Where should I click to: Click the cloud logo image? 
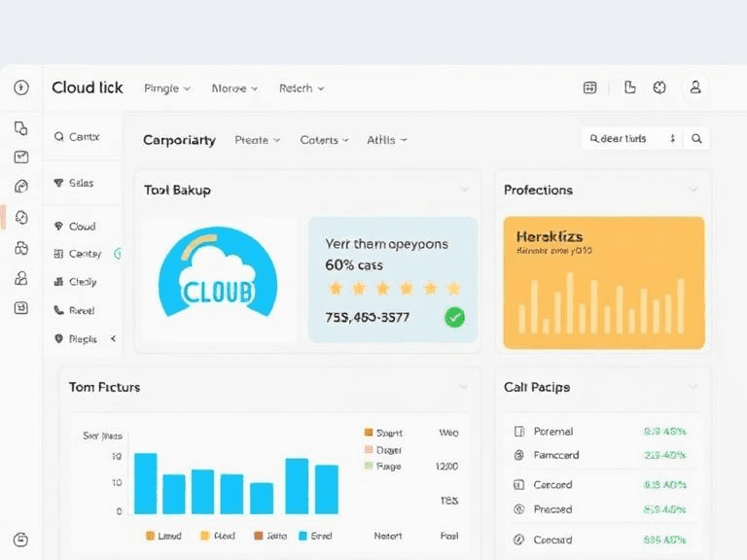(218, 274)
